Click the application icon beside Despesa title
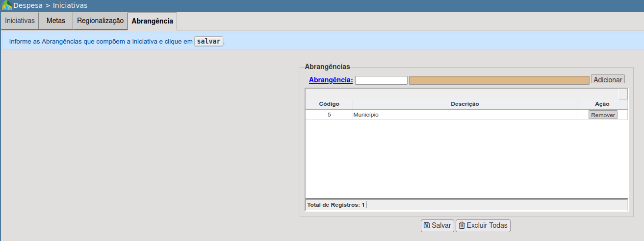 pyautogui.click(x=7, y=5)
